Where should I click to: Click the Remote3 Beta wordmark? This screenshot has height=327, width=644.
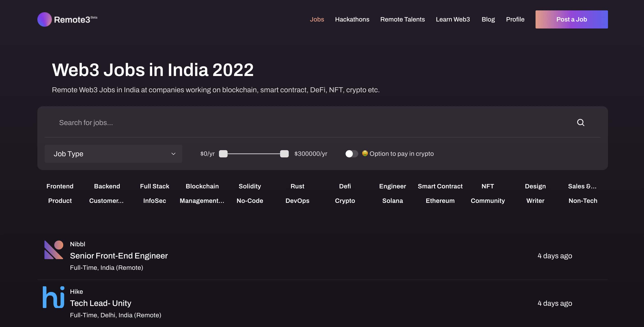75,19
